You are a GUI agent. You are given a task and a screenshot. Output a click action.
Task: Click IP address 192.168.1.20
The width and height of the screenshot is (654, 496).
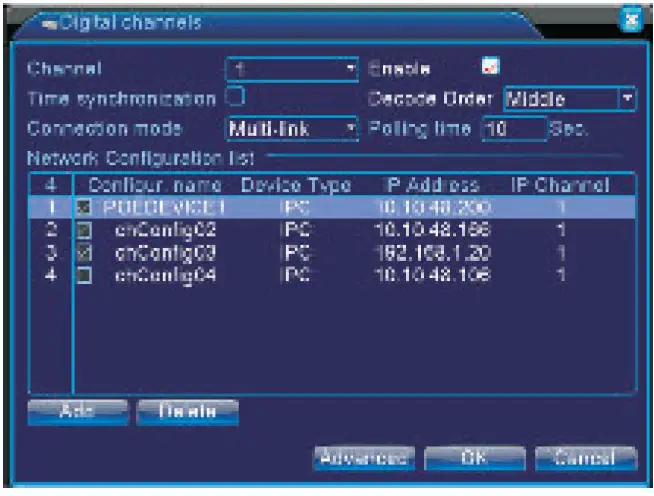432,252
